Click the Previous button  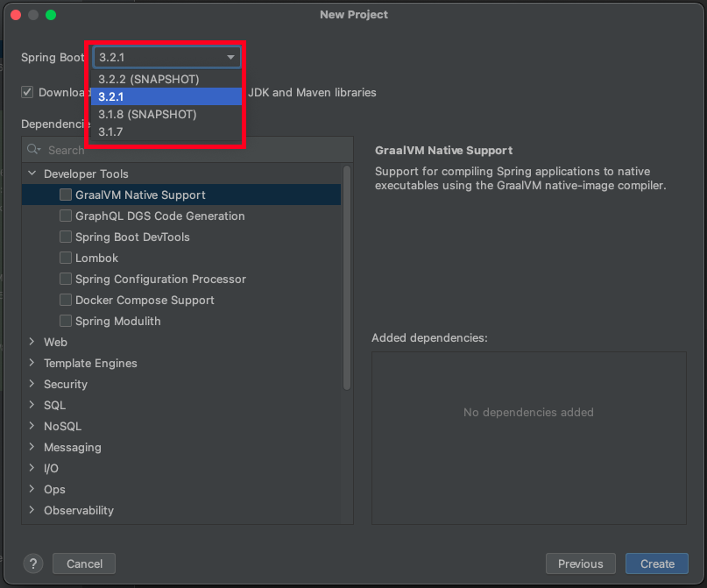click(580, 563)
